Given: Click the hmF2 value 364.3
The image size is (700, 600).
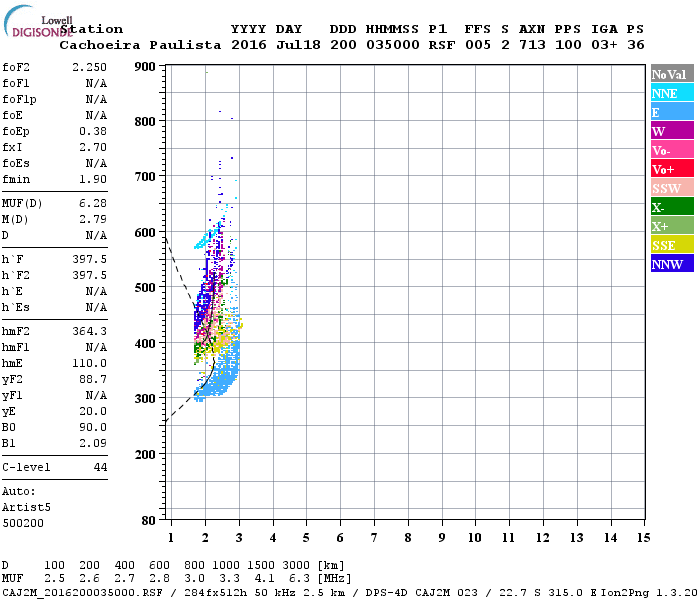Looking at the screenshot, I should point(89,331).
